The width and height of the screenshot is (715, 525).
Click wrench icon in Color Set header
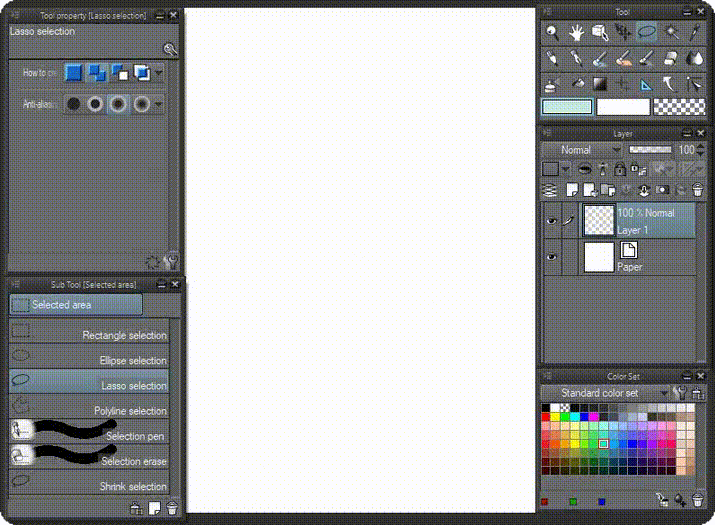tap(679, 393)
